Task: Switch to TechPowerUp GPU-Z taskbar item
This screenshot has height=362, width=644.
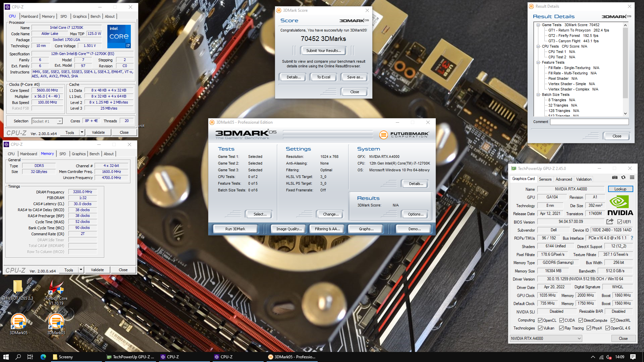Action: (130, 357)
